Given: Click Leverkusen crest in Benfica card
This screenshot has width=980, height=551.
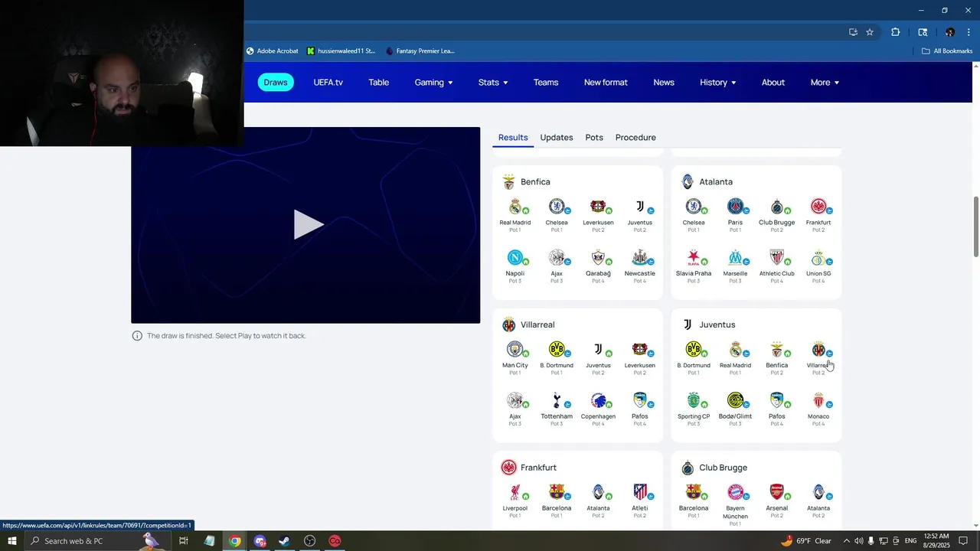Looking at the screenshot, I should 598,207.
